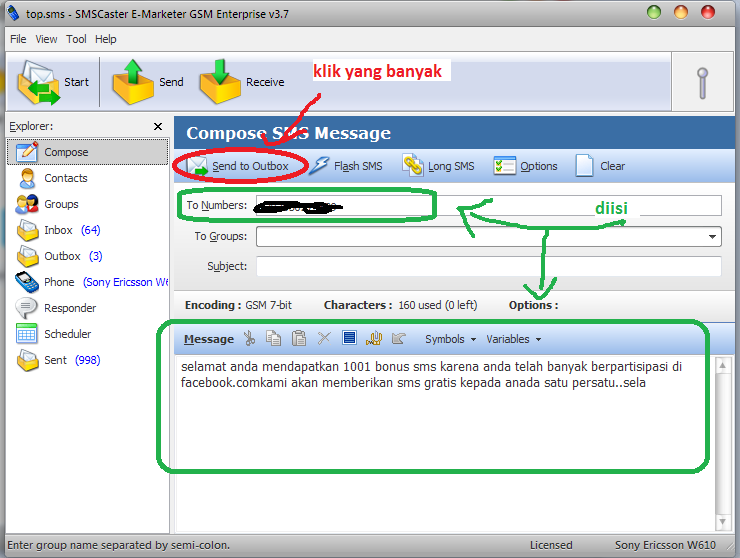Open the File menu
Image resolution: width=740 pixels, height=558 pixels.
coord(18,39)
